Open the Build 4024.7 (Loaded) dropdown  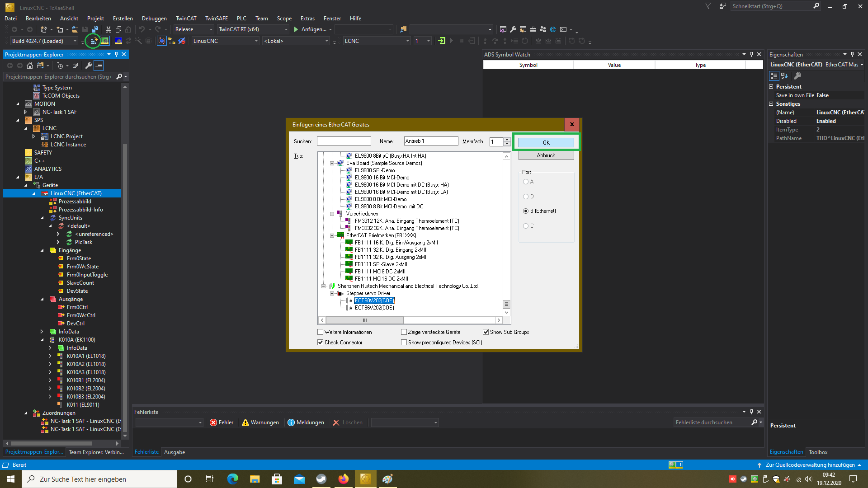pyautogui.click(x=44, y=41)
